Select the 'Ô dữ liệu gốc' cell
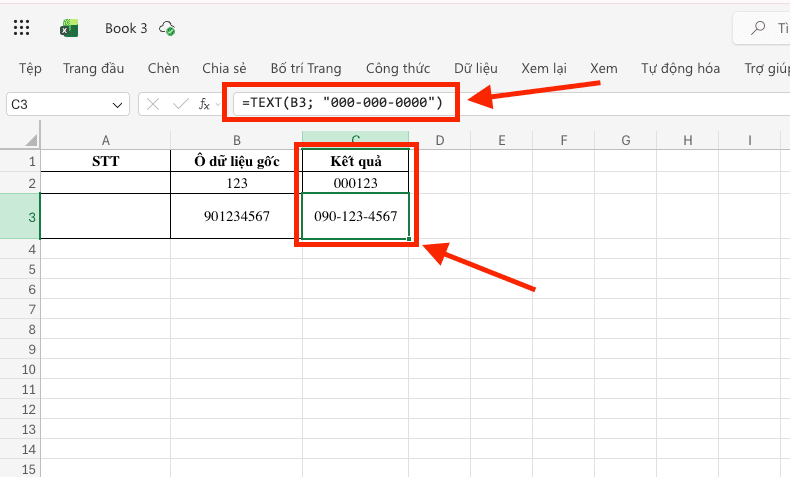The image size is (790, 477). 236,161
